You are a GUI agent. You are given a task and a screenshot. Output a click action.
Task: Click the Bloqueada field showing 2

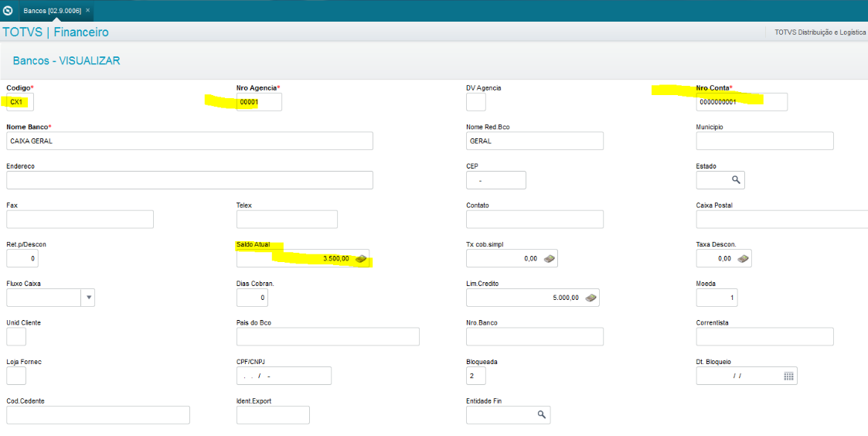476,376
